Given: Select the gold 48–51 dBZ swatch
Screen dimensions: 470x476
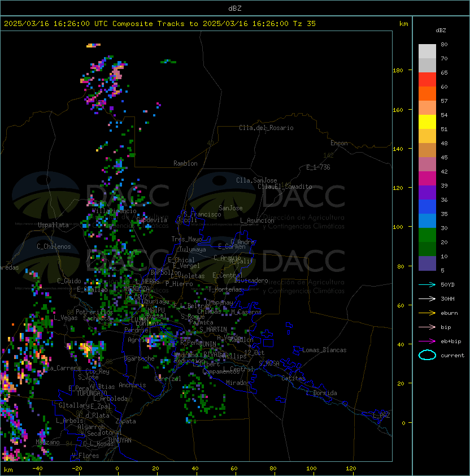Looking at the screenshot, I should 427,136.
